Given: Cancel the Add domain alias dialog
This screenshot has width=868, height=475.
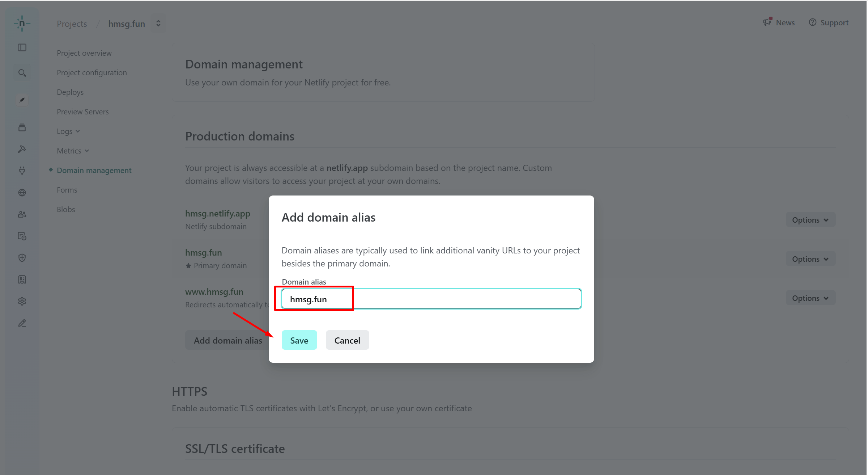Looking at the screenshot, I should coord(347,340).
